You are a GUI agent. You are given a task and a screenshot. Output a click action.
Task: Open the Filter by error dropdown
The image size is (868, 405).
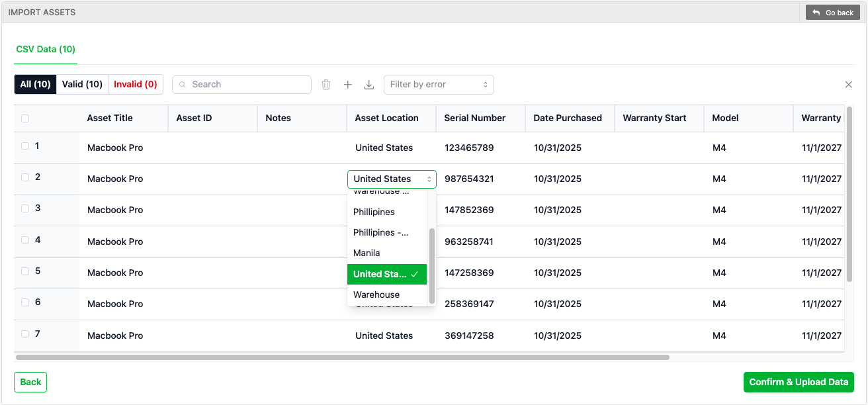[439, 85]
